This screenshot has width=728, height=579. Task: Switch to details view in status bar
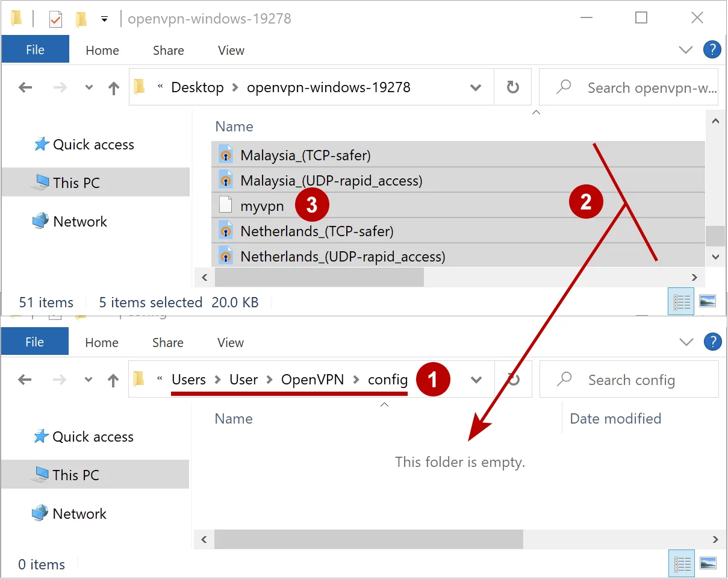coord(681,301)
